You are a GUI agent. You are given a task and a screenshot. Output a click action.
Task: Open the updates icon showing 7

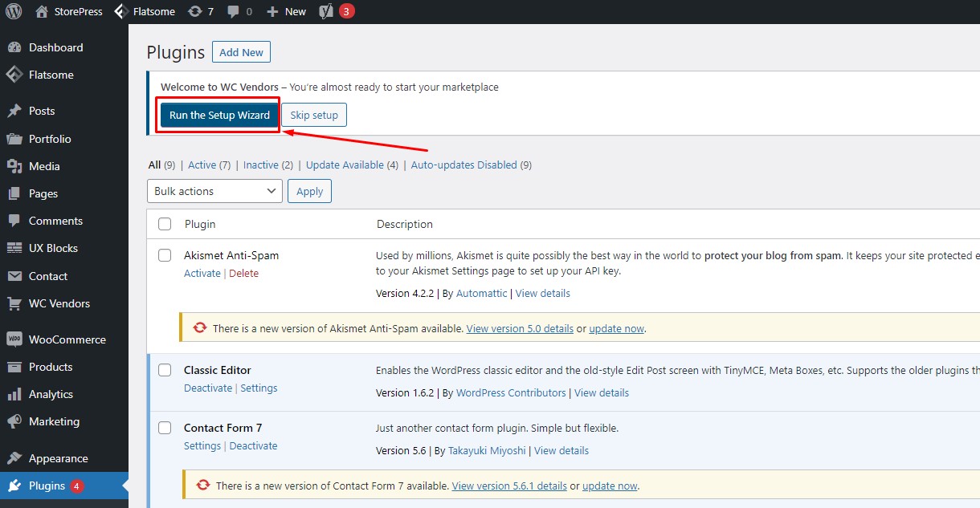click(x=195, y=11)
